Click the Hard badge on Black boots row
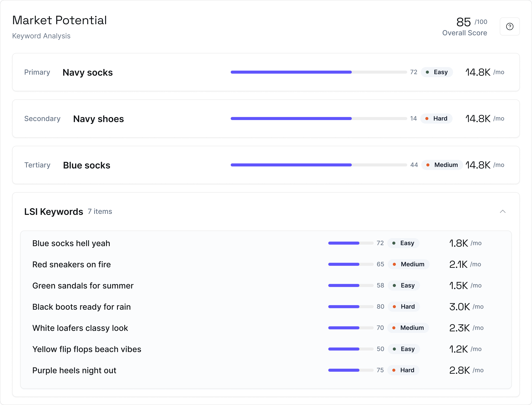This screenshot has height=405, width=532. 404,307
